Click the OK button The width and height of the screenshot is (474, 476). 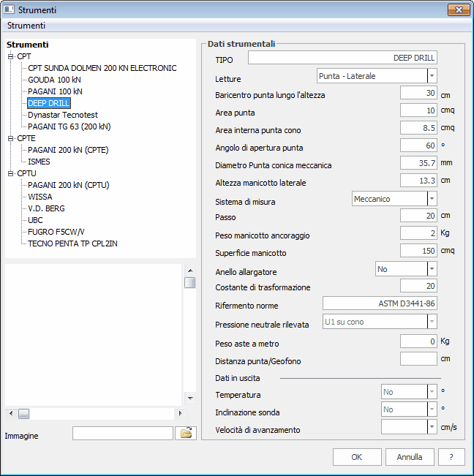point(357,457)
